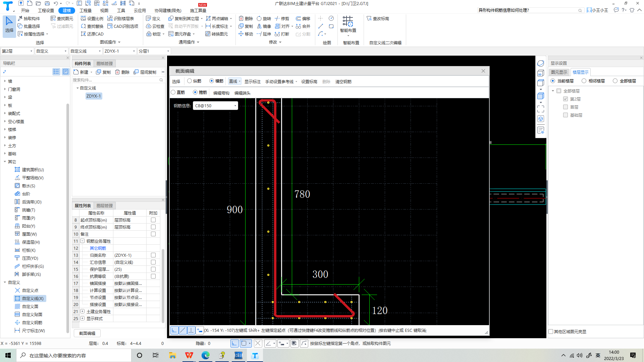Open the 视图 ribbon tab
The width and height of the screenshot is (644, 362).
pyautogui.click(x=104, y=10)
